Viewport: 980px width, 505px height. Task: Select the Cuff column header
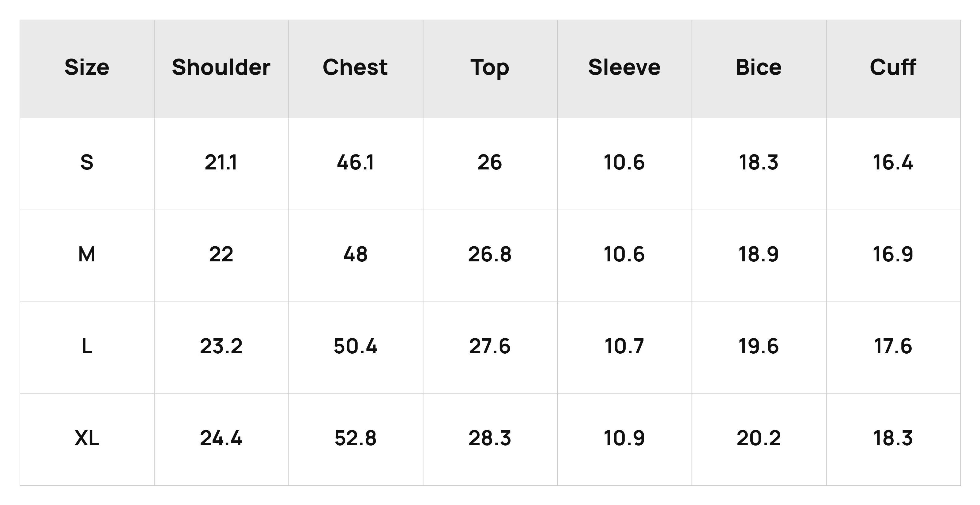(x=893, y=67)
